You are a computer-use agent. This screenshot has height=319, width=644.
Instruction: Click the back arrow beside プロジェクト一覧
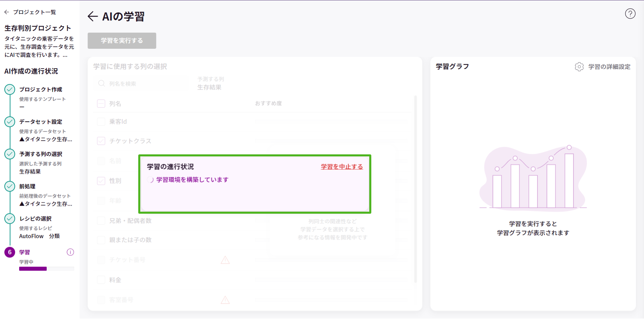[x=7, y=12]
